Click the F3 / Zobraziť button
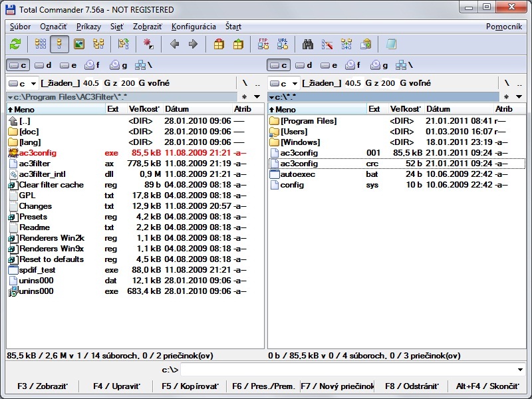 (43, 386)
